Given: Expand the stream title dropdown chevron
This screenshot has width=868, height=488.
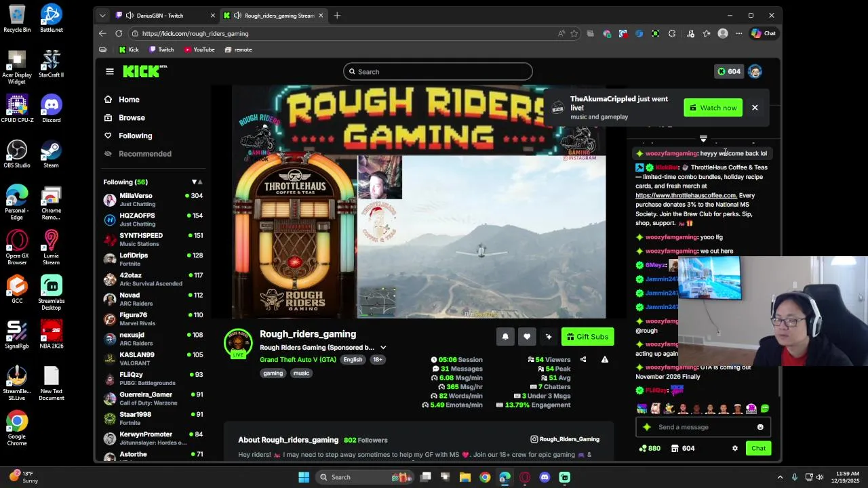Looking at the screenshot, I should [383, 348].
